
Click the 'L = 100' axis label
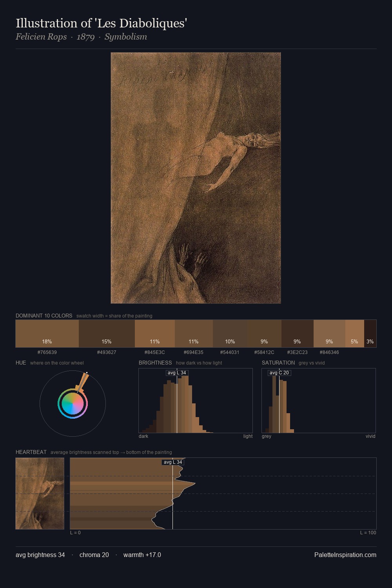point(368,533)
